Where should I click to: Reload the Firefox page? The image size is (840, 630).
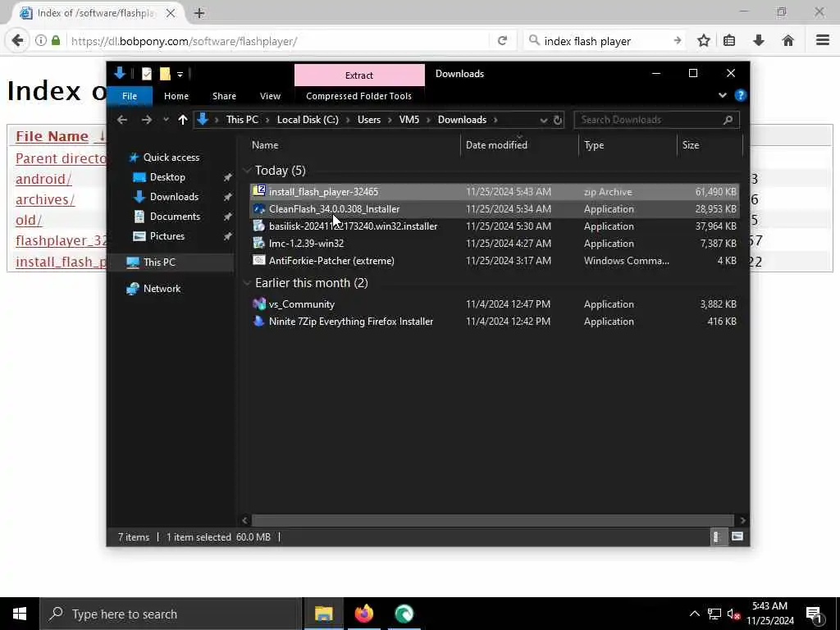pyautogui.click(x=503, y=41)
